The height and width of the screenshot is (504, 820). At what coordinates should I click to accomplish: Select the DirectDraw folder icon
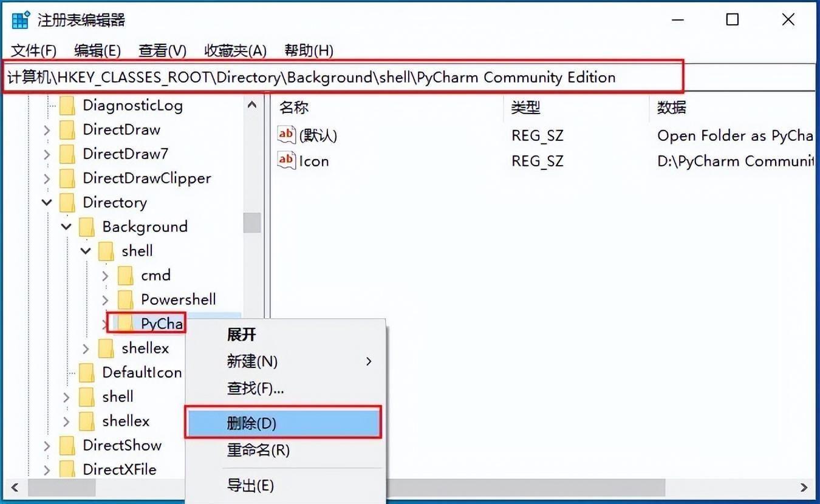[67, 130]
